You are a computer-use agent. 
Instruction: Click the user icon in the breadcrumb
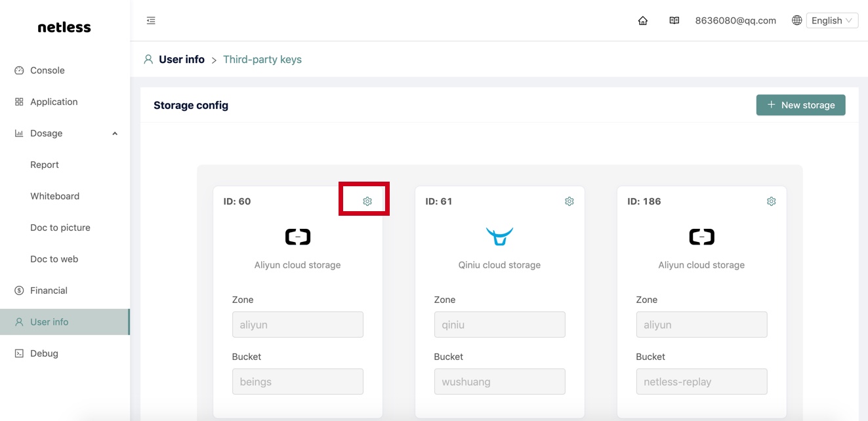(x=148, y=59)
